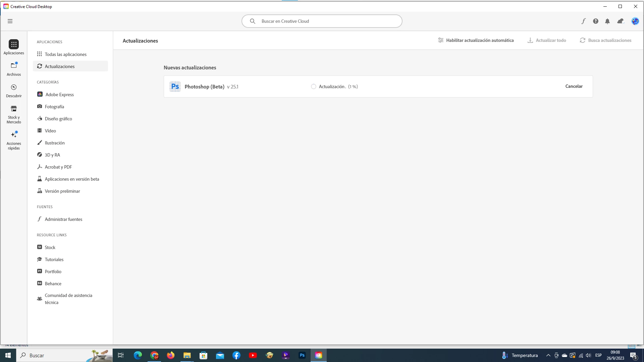Click the Photoshop (Beta) update progress indicator

[314, 86]
